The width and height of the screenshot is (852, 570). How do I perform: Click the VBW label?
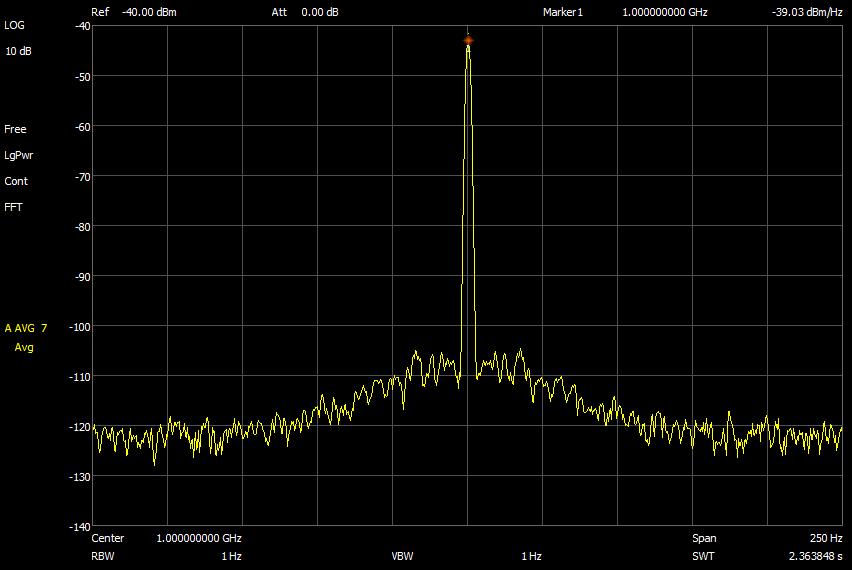(x=402, y=556)
